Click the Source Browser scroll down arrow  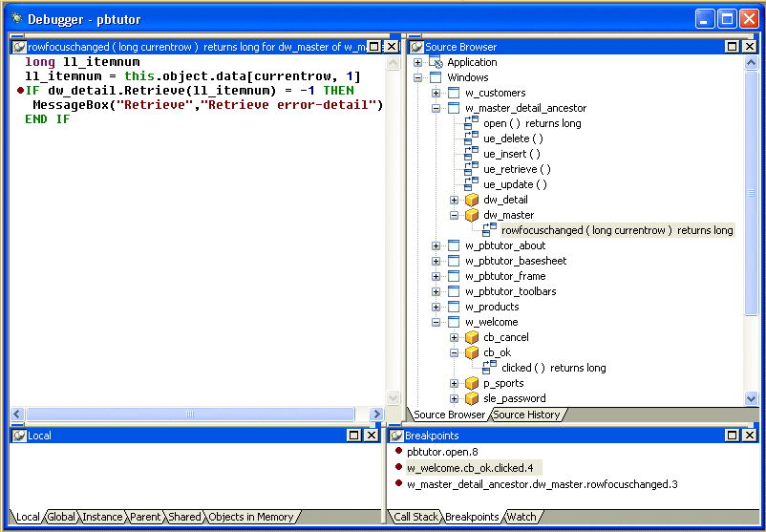752,398
